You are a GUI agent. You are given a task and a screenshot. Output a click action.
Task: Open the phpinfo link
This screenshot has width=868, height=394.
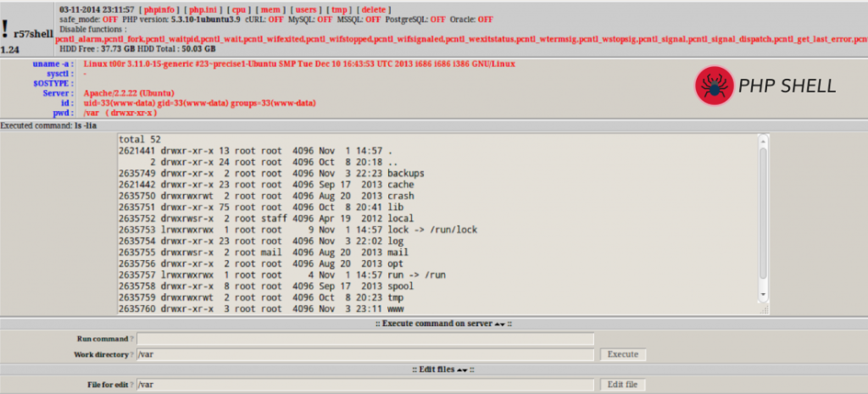click(160, 8)
